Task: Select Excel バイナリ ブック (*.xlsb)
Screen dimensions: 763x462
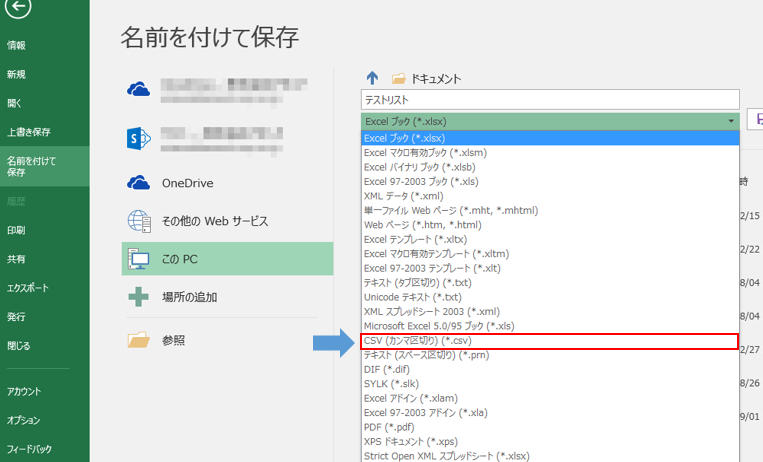Action: pos(550,167)
